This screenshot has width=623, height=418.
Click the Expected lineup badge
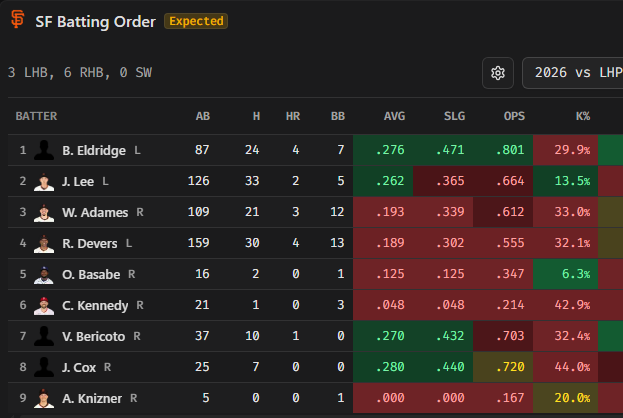click(196, 21)
